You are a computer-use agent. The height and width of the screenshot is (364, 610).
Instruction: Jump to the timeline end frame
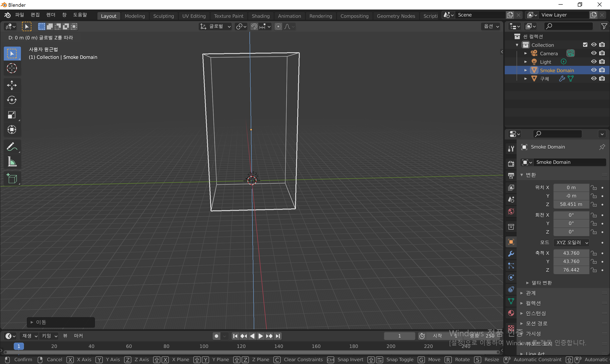278,336
